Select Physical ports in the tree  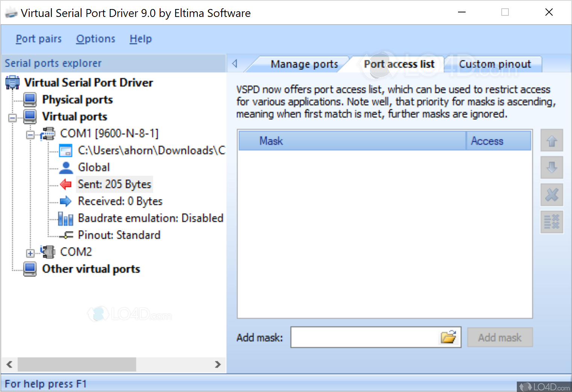[x=77, y=100]
